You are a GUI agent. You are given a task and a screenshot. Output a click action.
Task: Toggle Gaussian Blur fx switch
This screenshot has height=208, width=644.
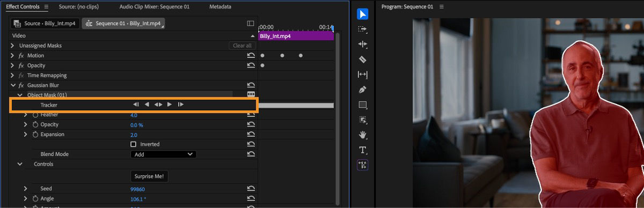pos(21,85)
